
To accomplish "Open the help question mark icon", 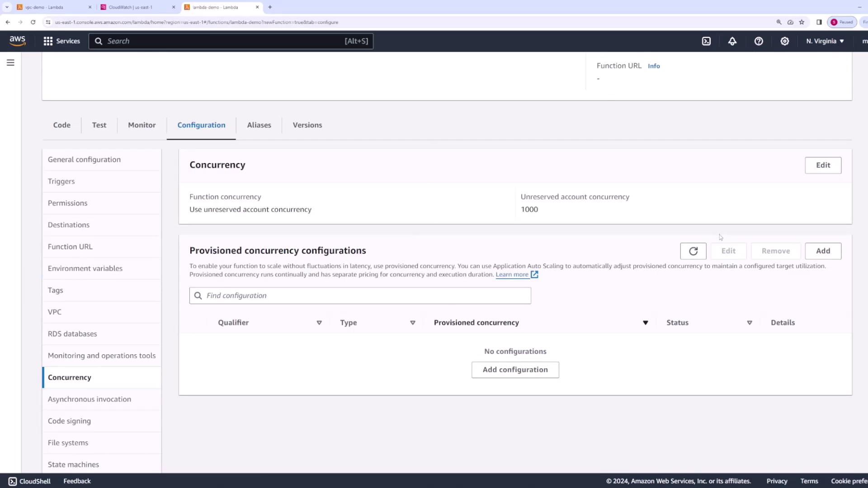I will point(759,41).
